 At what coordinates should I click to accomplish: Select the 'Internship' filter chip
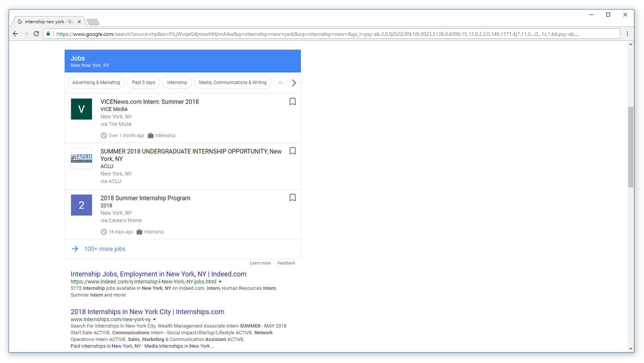coord(177,82)
